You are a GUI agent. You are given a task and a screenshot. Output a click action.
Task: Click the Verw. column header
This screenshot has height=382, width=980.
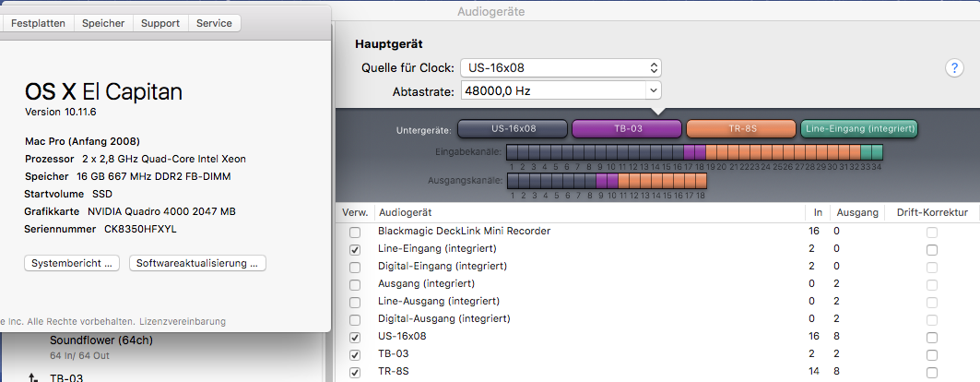[354, 212]
